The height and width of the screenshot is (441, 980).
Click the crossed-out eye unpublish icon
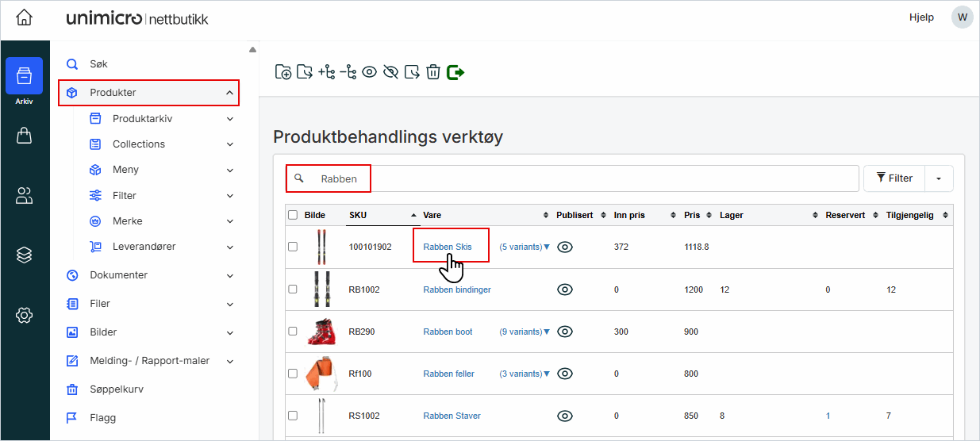(390, 72)
